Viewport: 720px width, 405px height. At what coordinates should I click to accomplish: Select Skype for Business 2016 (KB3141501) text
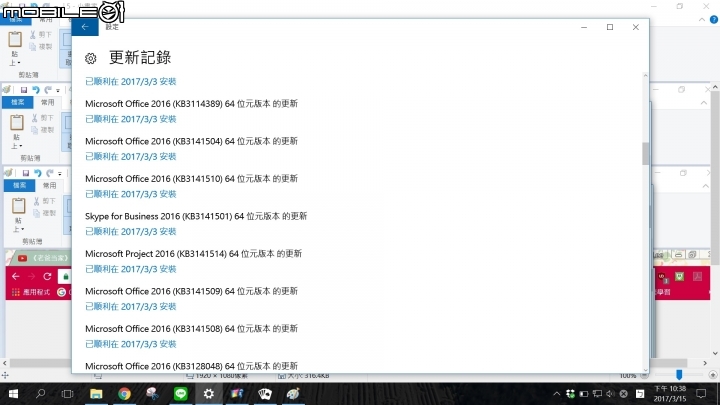coord(196,216)
